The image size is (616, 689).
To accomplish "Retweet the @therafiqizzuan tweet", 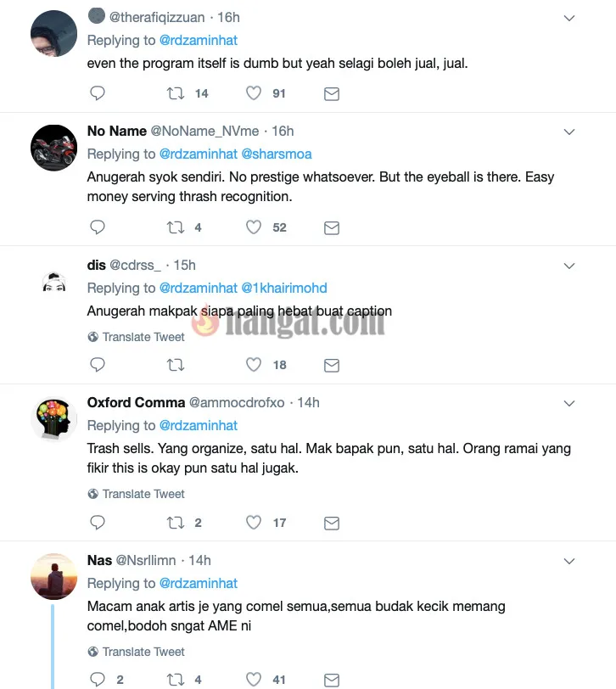I will [176, 93].
